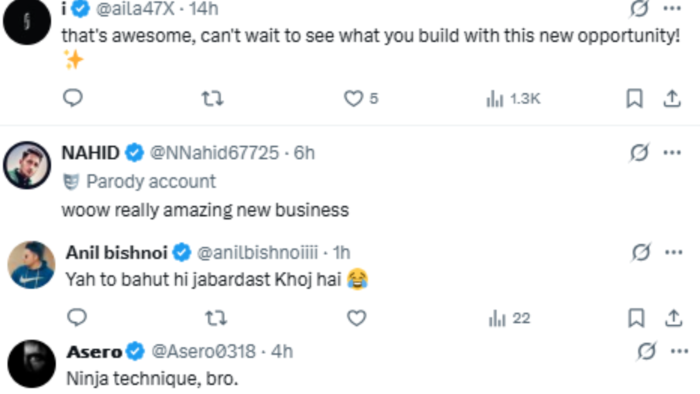Bookmark aila47X's comment
Screen dimensions: 700x394
pos(634,98)
